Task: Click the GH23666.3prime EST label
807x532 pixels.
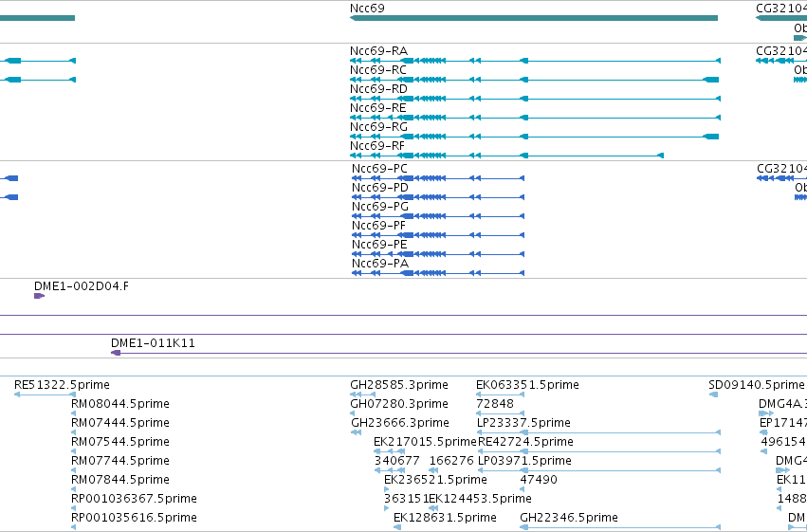Action: pyautogui.click(x=400, y=423)
